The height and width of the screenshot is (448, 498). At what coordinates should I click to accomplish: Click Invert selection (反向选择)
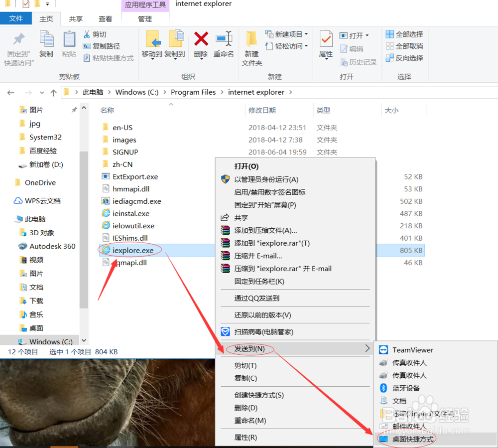point(404,58)
